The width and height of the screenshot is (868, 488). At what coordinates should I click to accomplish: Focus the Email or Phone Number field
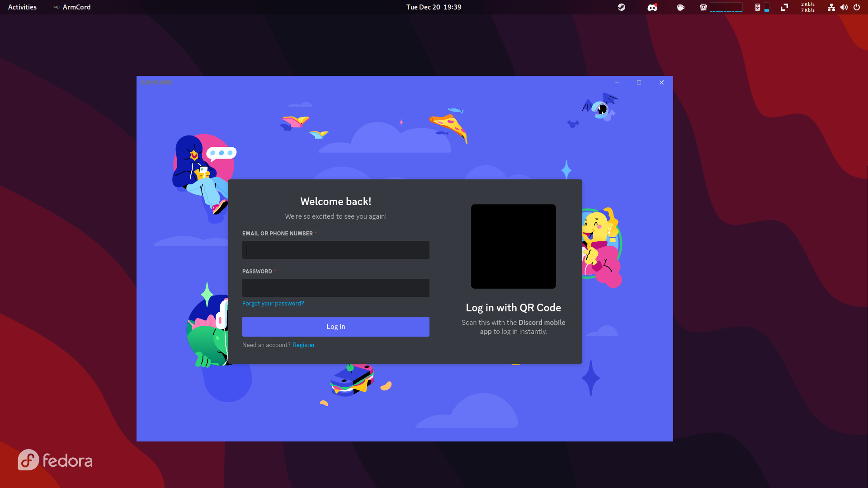point(336,250)
